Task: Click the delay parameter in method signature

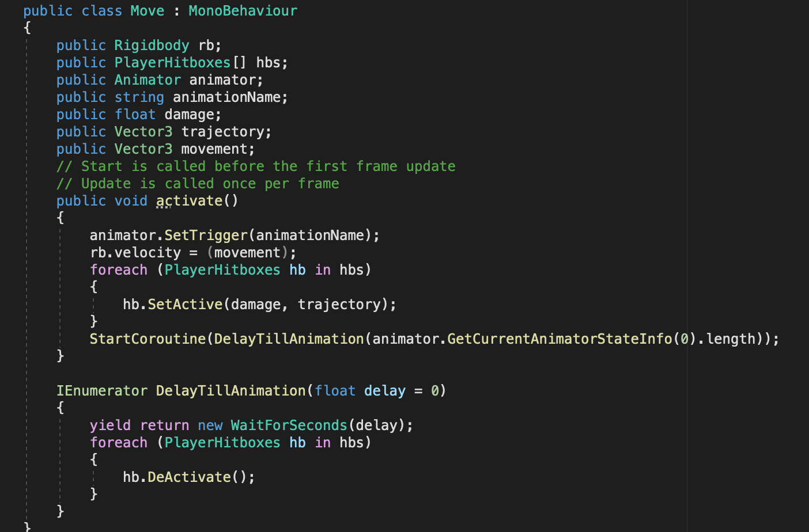Action: point(385,391)
